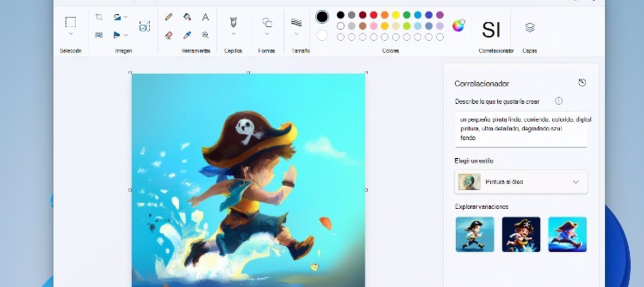Select the third purple-hat variation thumbnail
This screenshot has width=644, height=287.
coord(567,234)
